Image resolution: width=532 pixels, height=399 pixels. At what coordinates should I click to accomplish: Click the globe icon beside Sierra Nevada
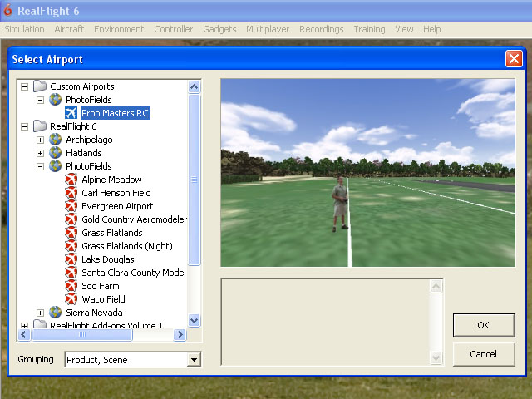(x=56, y=313)
